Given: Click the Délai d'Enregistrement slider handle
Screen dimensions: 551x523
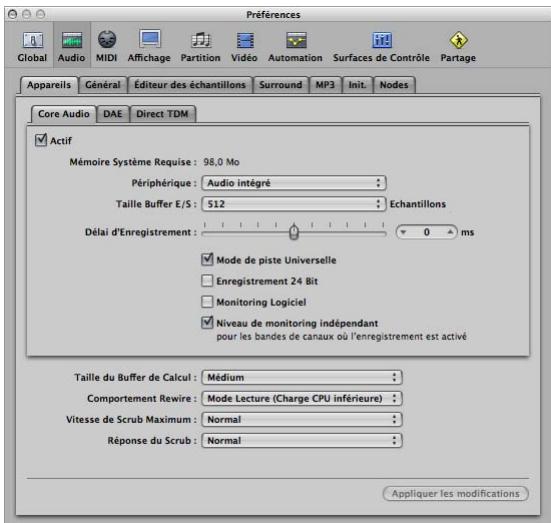Looking at the screenshot, I should (x=294, y=232).
